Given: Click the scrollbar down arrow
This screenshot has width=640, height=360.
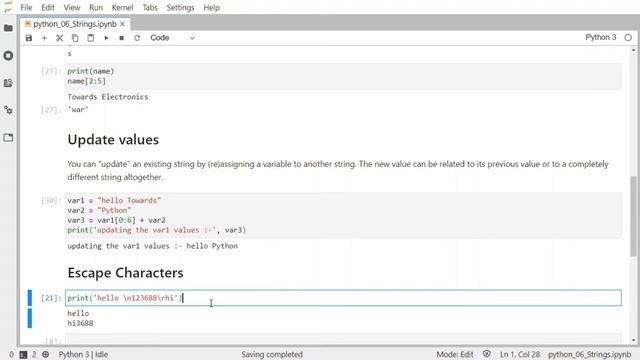Looking at the screenshot, I should pos(633,340).
